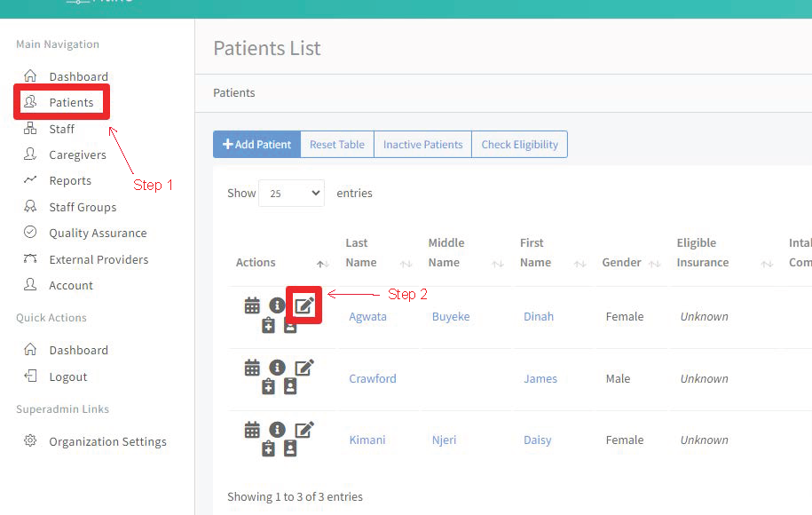Viewport: 812px width, 515px height.
Task: Click the Add Patient button
Action: 256,145
